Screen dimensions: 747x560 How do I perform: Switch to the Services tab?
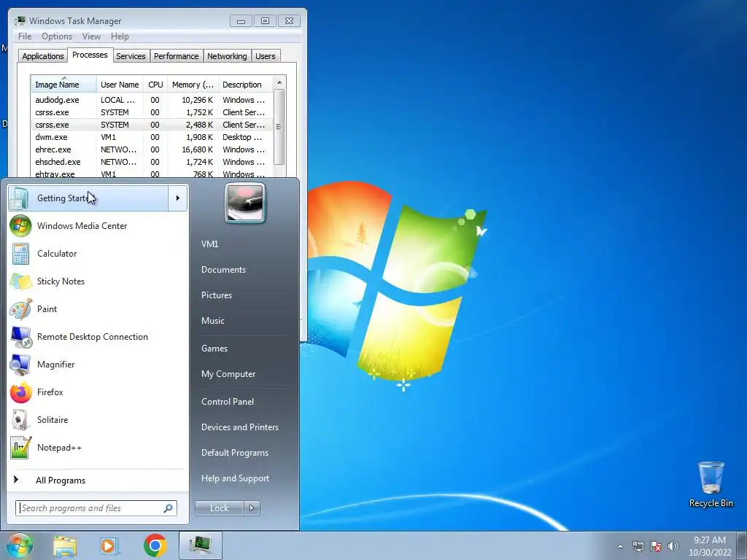tap(131, 56)
